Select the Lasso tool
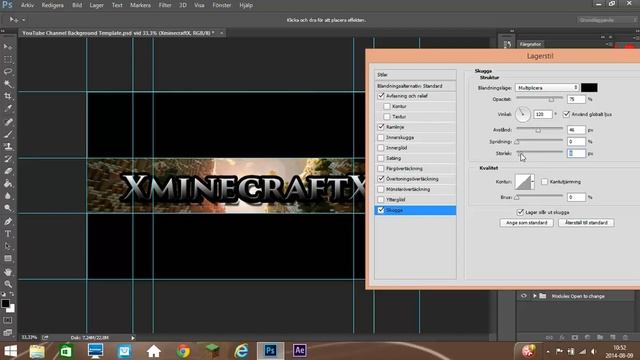 coord(8,72)
